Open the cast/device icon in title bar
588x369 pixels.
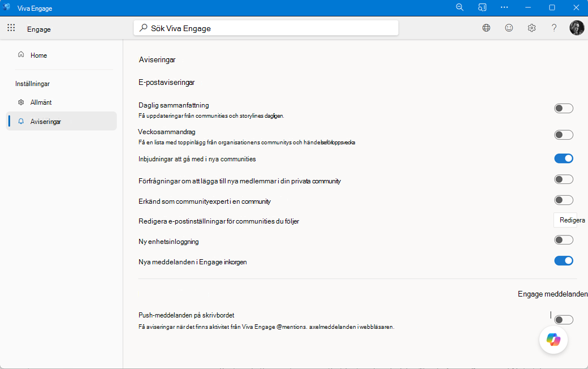482,7
